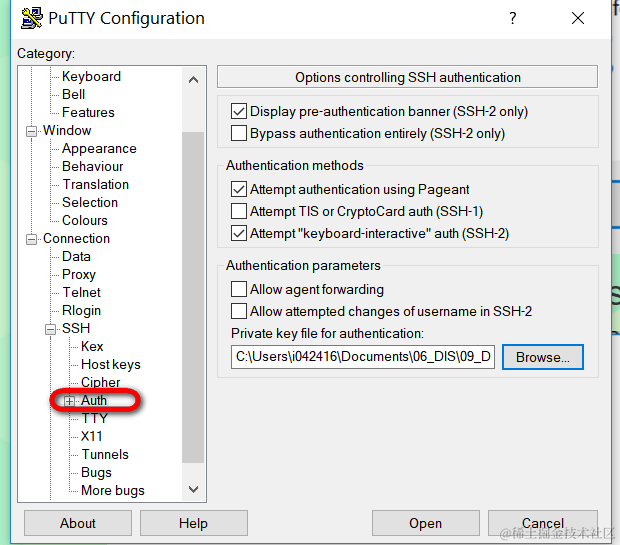Click Open to start session
Viewport: 620px width, 545px height.
coord(425,523)
